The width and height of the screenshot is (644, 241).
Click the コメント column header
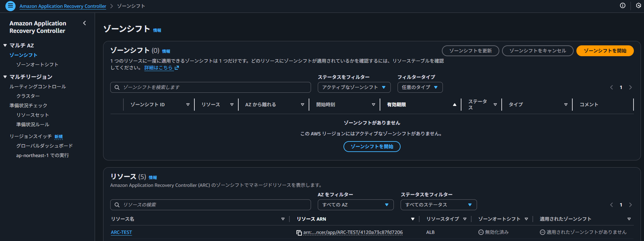(x=589, y=105)
